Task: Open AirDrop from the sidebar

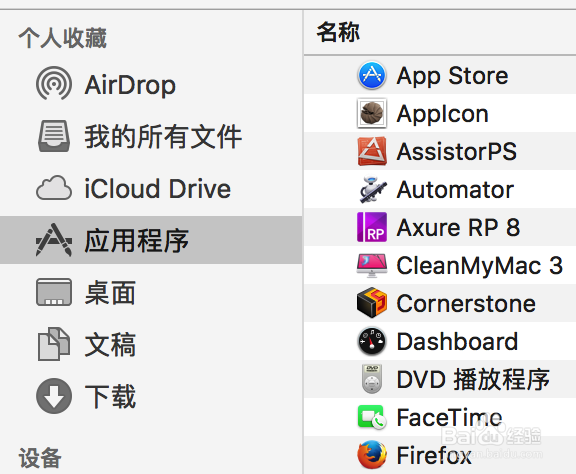Action: coord(130,85)
